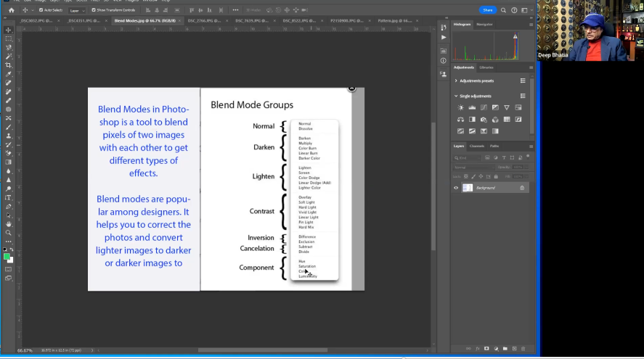Open the Auto-Select Layer dropdown
The image size is (644, 359).
point(76,10)
